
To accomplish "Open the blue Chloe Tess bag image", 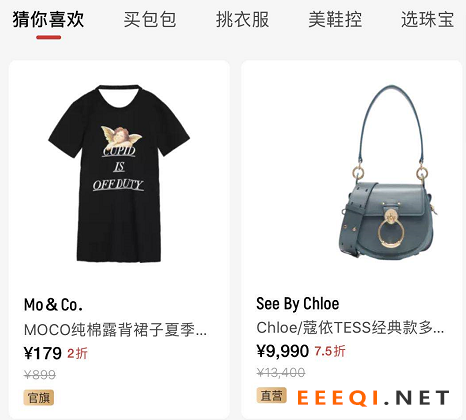I will click(389, 172).
